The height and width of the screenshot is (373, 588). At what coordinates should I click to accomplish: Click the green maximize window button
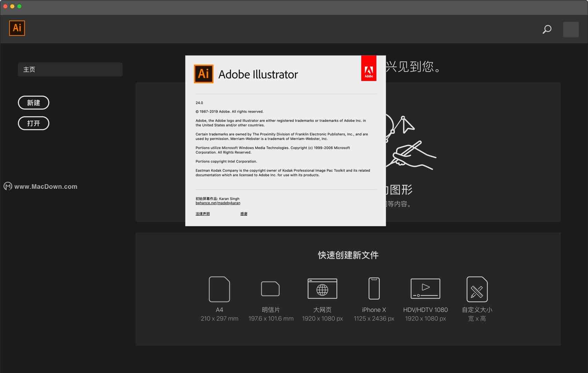tap(19, 6)
